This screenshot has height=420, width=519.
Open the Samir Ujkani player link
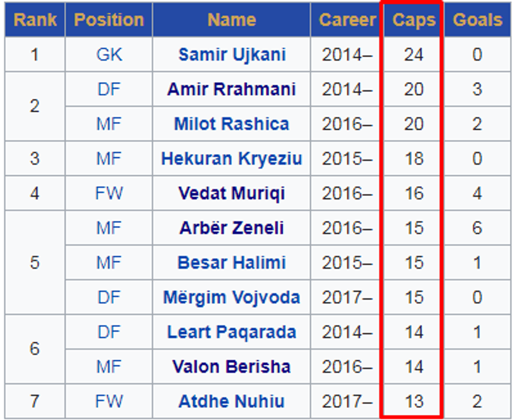coord(232,55)
